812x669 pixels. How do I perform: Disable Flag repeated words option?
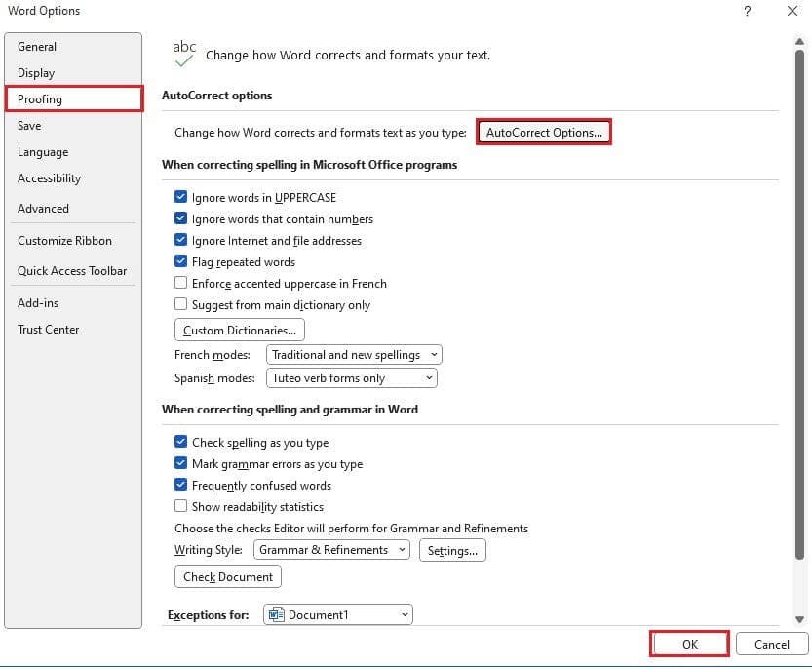pyautogui.click(x=181, y=261)
